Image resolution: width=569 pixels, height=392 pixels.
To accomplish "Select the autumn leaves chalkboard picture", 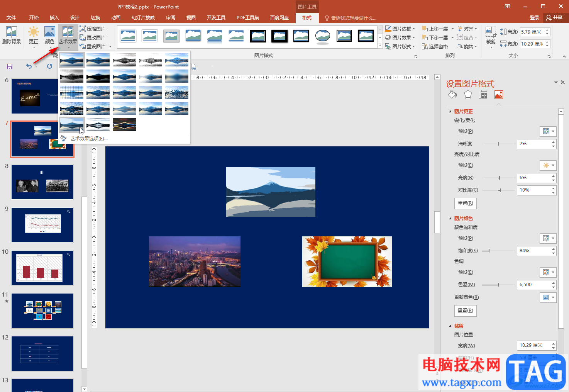I will click(347, 261).
